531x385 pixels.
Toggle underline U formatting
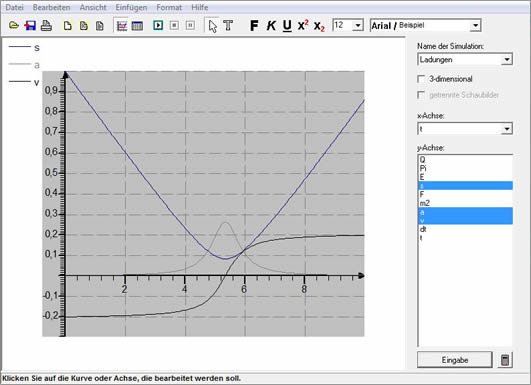click(287, 26)
